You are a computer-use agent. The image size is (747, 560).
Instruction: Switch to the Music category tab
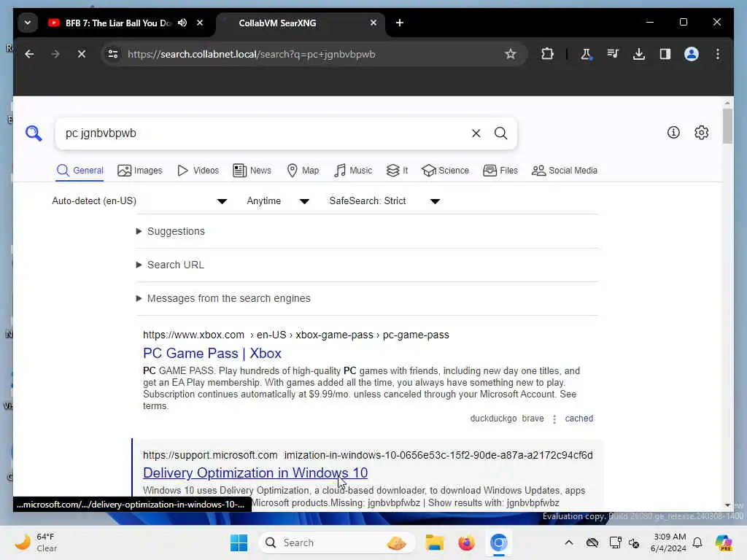pos(353,171)
